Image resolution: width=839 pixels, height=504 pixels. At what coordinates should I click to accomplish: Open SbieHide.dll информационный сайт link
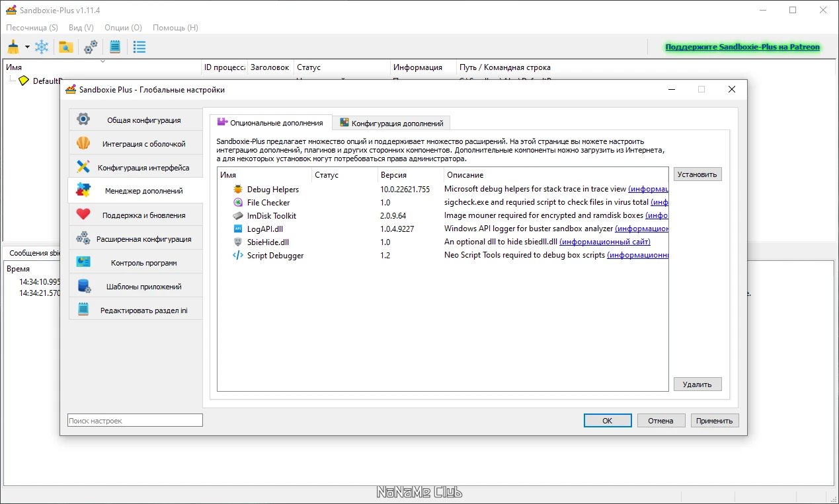(x=605, y=242)
